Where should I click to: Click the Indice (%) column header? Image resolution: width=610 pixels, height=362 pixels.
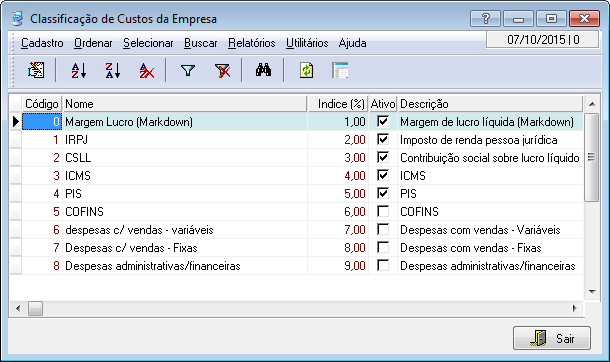coord(338,104)
